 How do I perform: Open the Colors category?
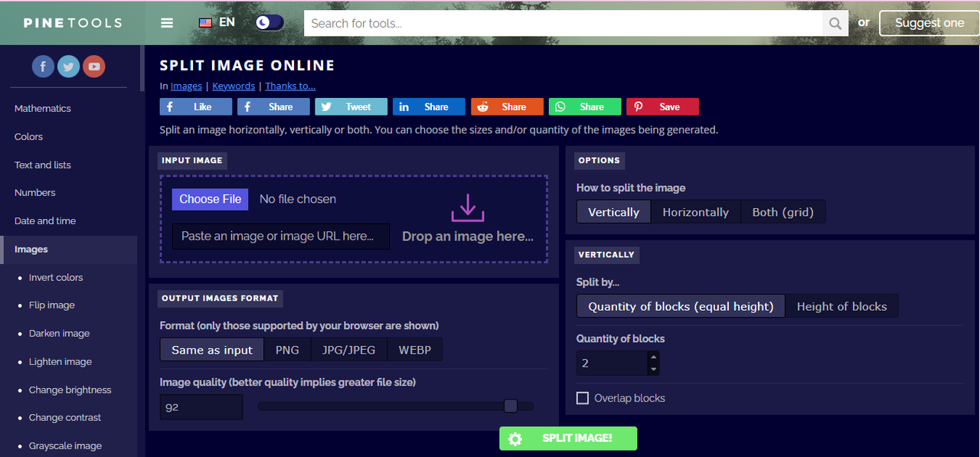tap(28, 137)
